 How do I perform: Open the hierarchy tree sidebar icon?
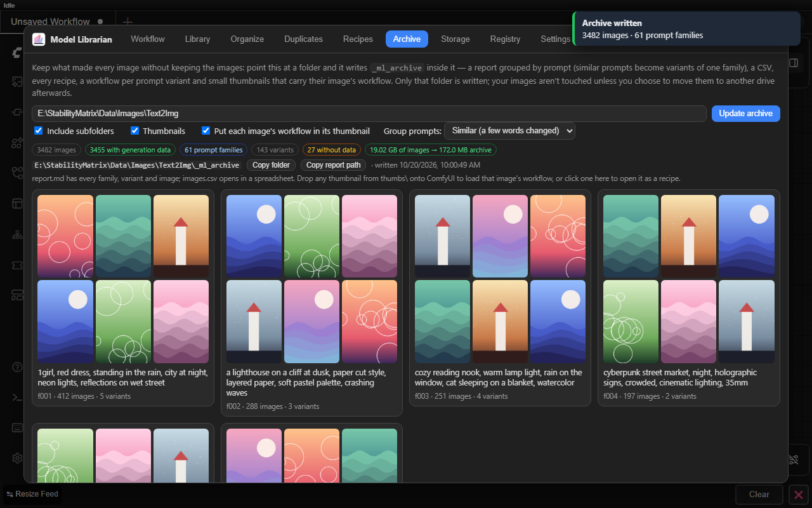17,234
